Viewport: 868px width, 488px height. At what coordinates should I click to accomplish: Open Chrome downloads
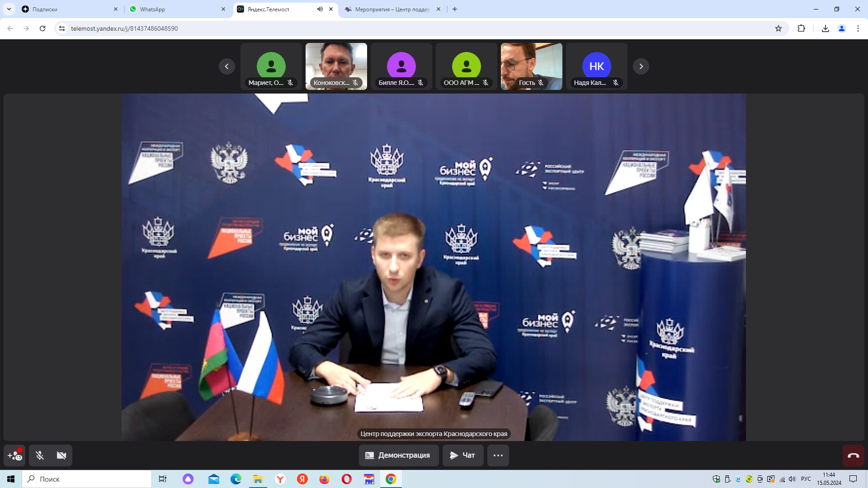(x=826, y=28)
